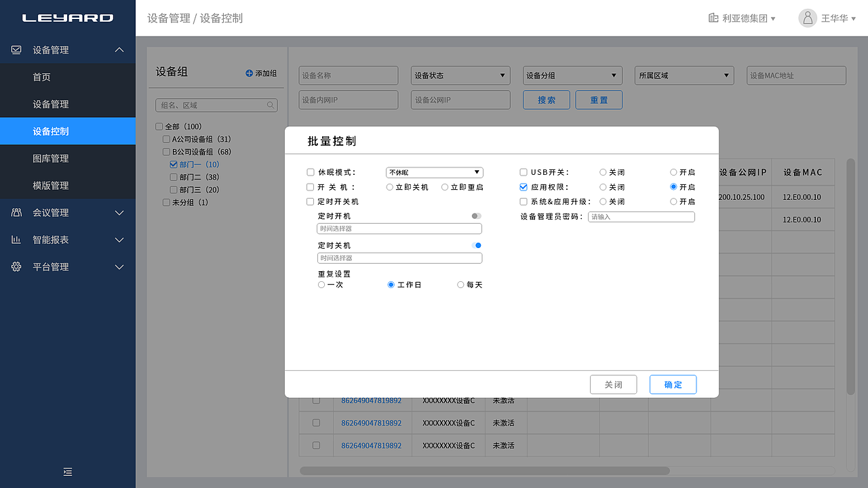Screen dimensions: 868x488
Task: Select the 设备管理 sidebar icon
Action: 15,49
